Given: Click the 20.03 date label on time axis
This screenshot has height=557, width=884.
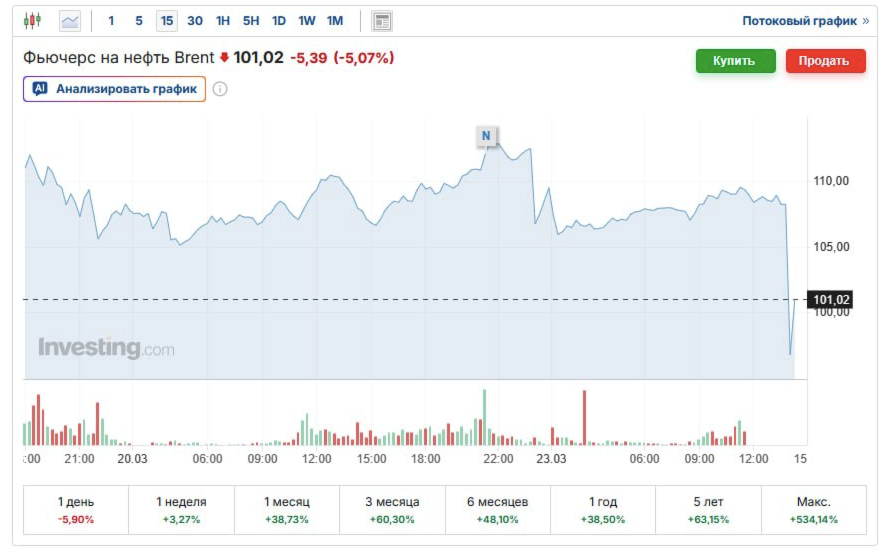Looking at the screenshot, I should pyautogui.click(x=132, y=459).
